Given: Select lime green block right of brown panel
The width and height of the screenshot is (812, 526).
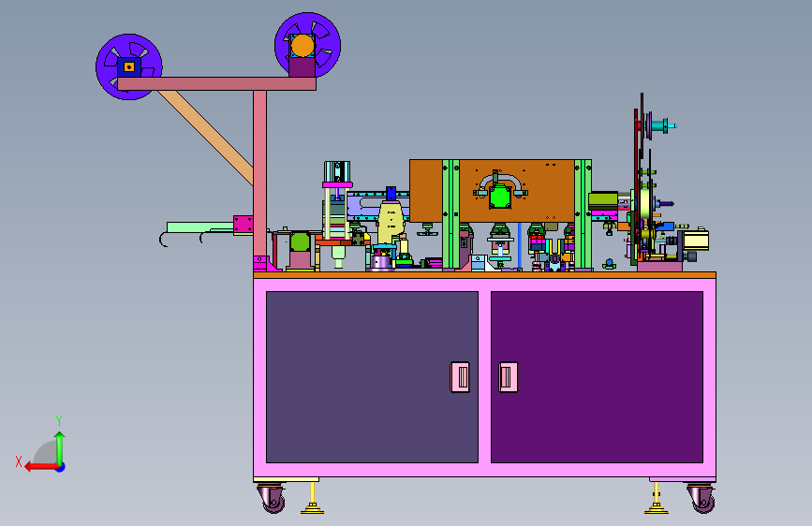Looking at the screenshot, I should point(603,201).
